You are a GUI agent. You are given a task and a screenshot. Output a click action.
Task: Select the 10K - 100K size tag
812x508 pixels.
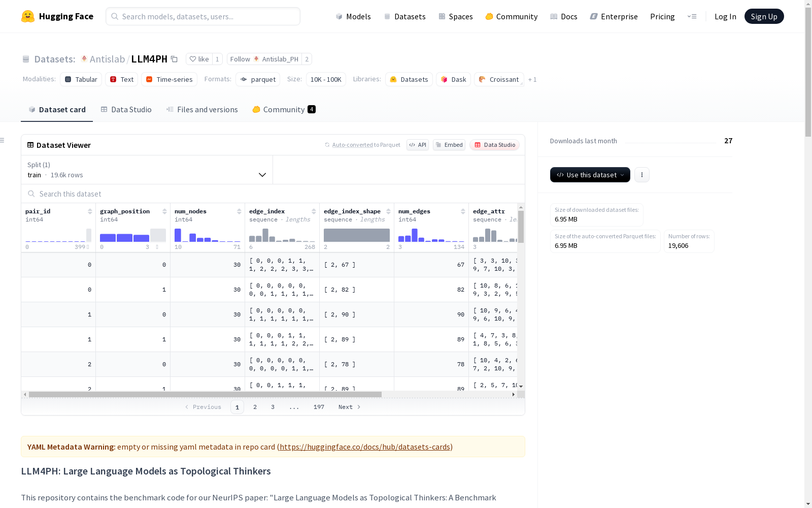(x=326, y=79)
